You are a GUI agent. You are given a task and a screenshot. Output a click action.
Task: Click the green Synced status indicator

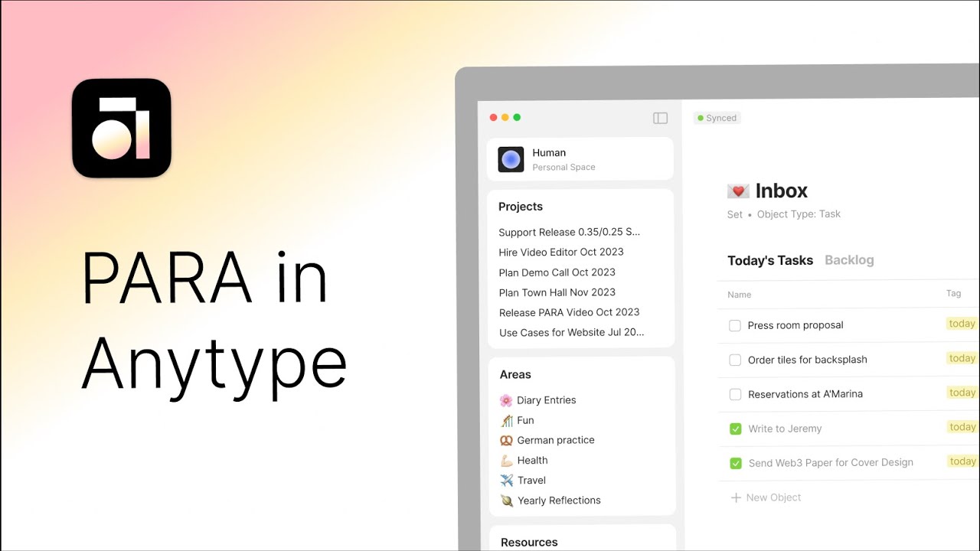(717, 118)
